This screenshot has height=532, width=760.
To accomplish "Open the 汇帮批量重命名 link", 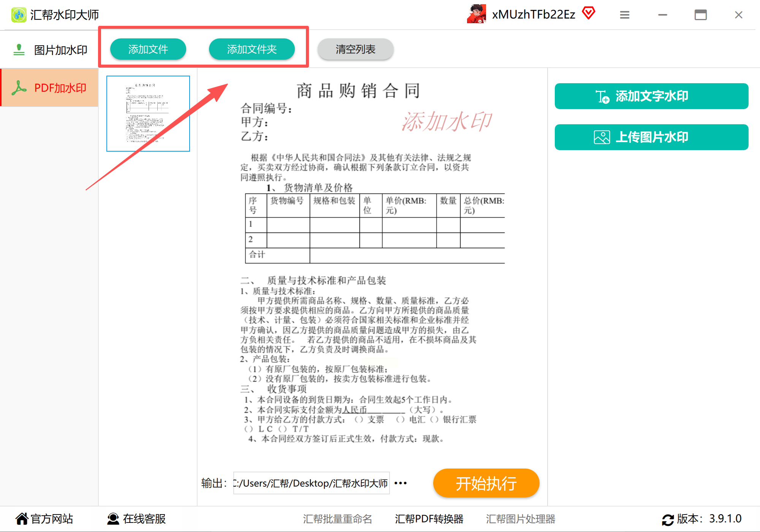I will click(x=337, y=519).
